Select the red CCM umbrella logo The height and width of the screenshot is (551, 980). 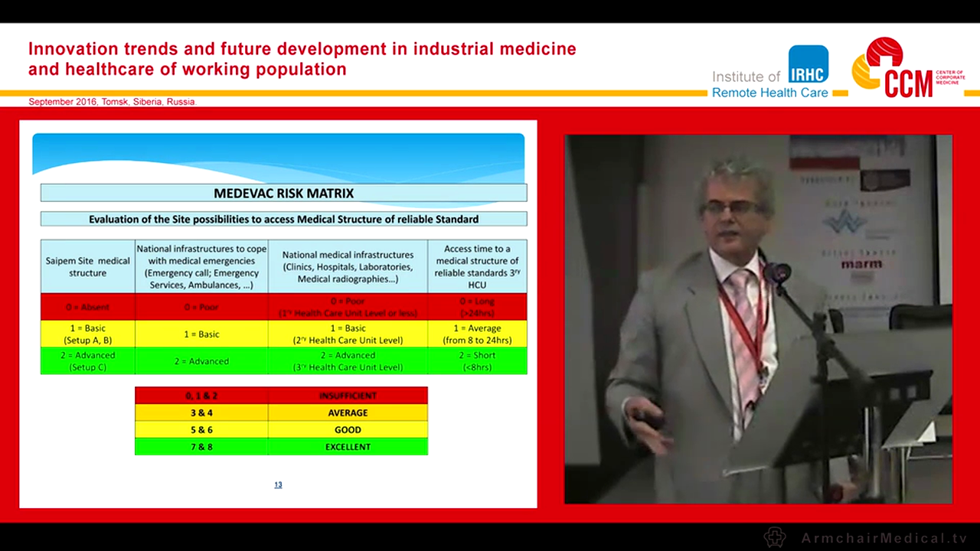[x=885, y=51]
